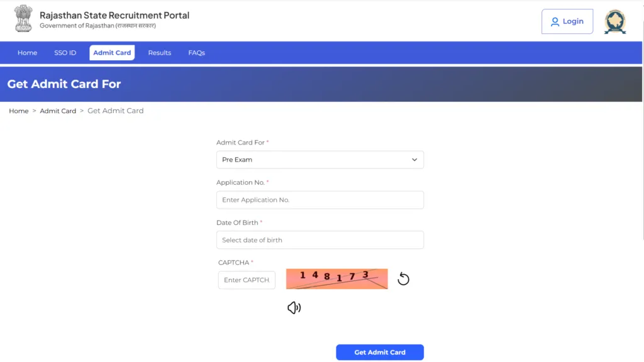Open the Admit Card breadcrumb link
The height and width of the screenshot is (362, 644).
tap(58, 111)
